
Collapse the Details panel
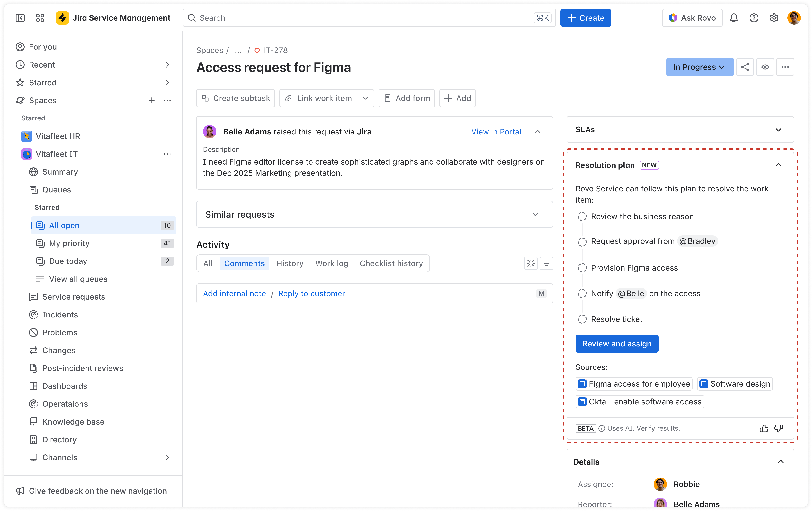click(780, 462)
